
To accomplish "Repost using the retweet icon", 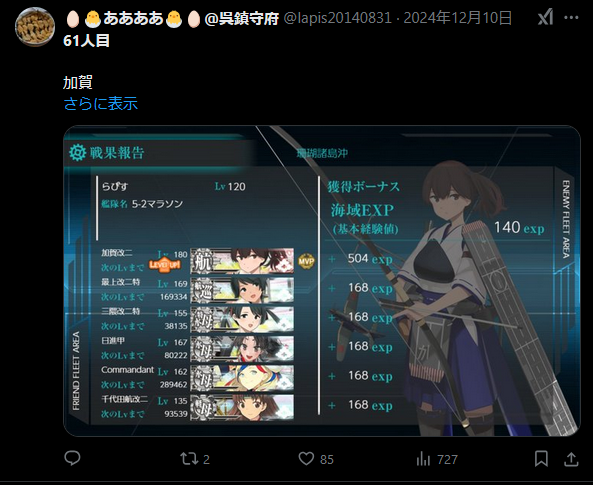I will [189, 459].
